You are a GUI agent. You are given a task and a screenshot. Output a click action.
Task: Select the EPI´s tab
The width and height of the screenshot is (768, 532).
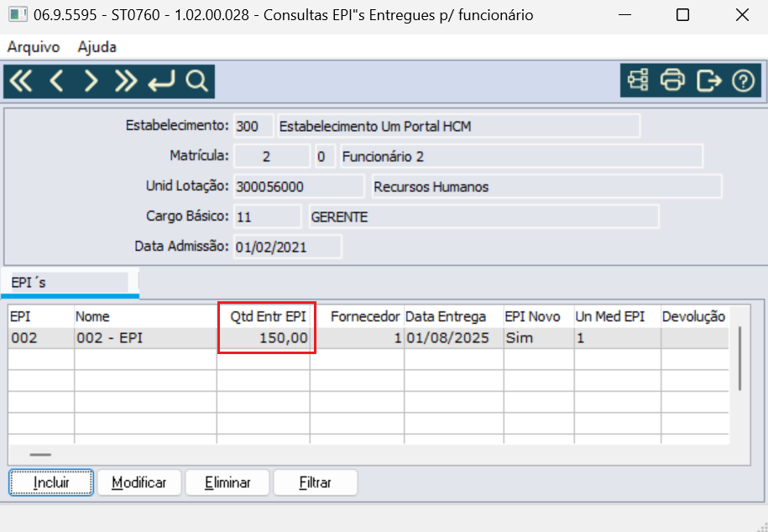[70, 283]
